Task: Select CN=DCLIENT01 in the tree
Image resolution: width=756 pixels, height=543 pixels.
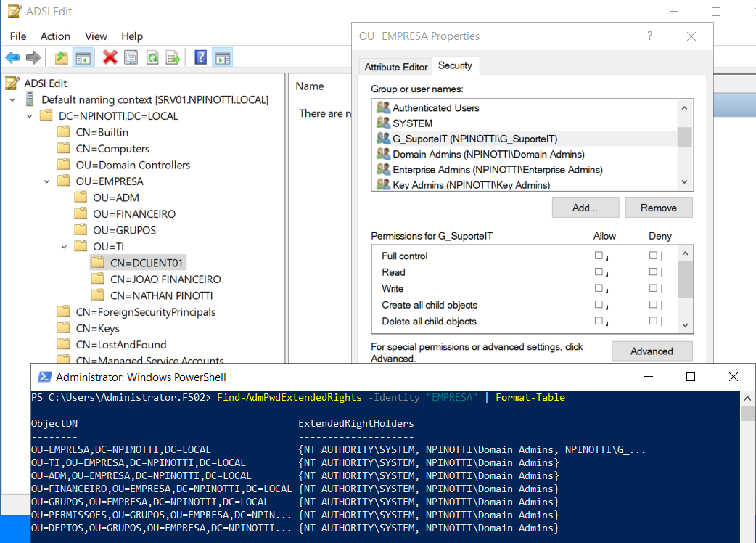Action: click(x=146, y=263)
